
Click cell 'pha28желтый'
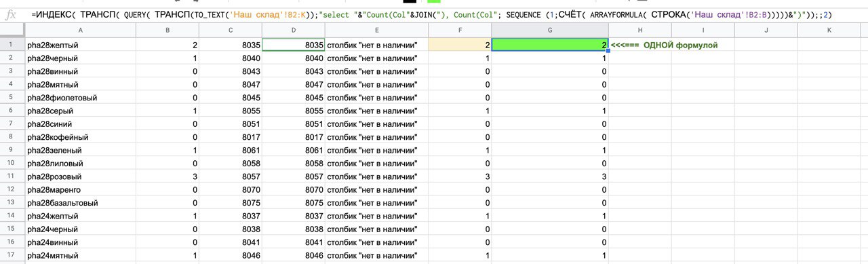(x=81, y=45)
